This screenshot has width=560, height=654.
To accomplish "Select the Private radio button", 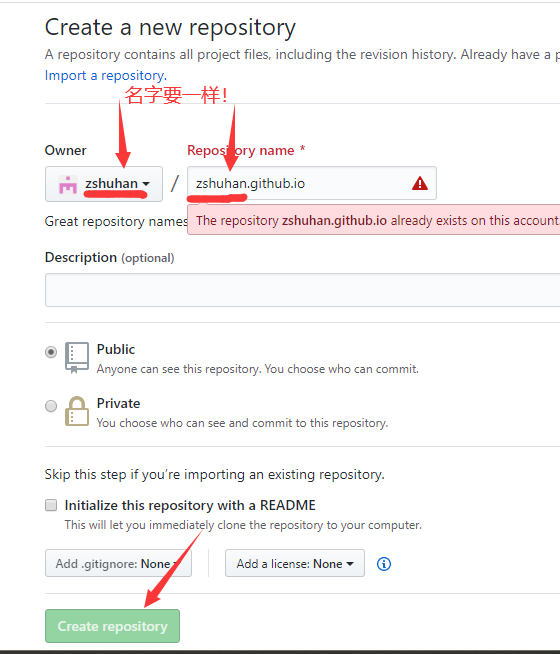I will pyautogui.click(x=51, y=406).
